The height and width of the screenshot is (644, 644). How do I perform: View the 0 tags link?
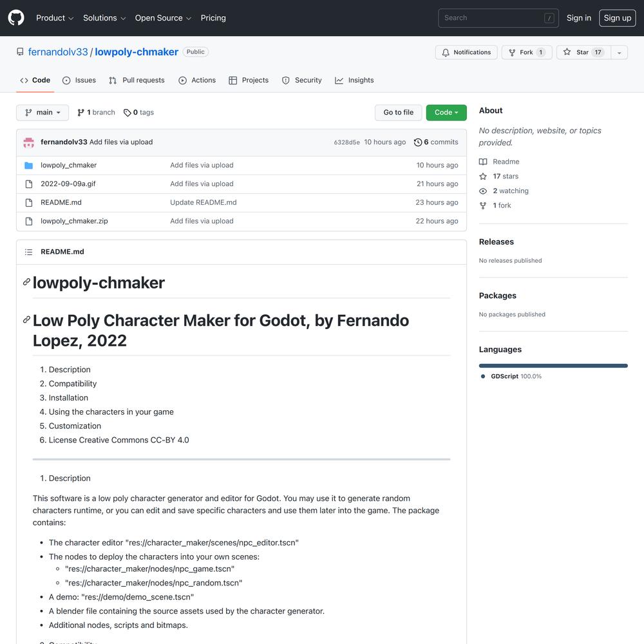pos(139,113)
